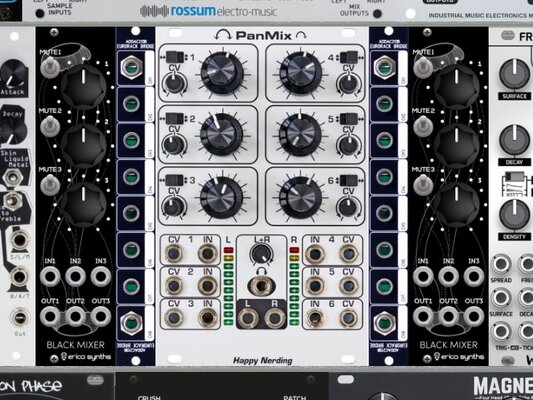Click the PanMix IN jack of channel 3

tap(207, 318)
